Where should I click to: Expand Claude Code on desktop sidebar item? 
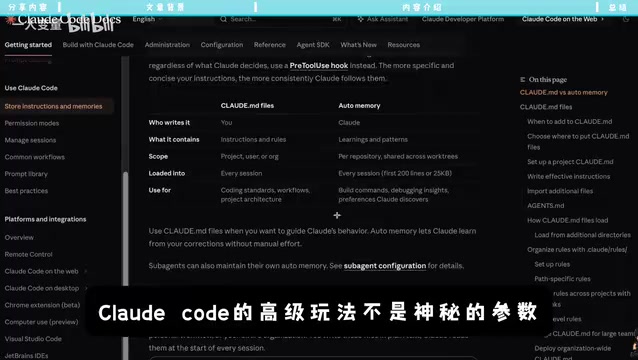click(86, 288)
